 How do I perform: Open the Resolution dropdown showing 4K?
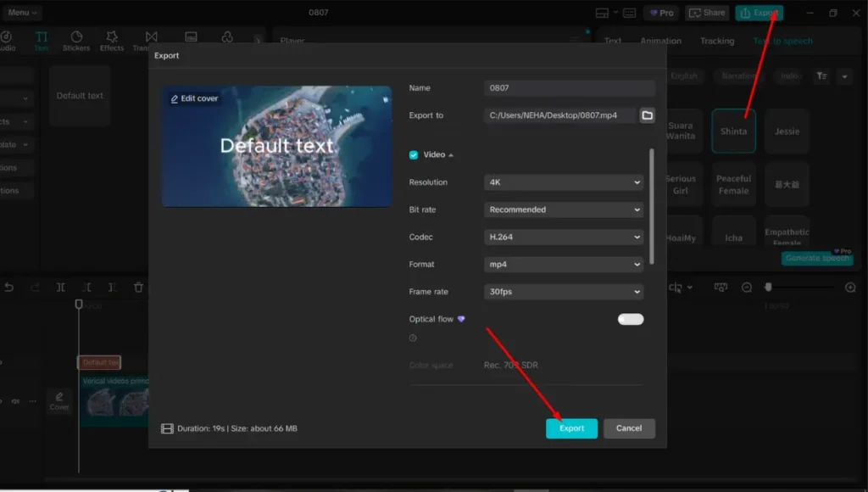564,182
